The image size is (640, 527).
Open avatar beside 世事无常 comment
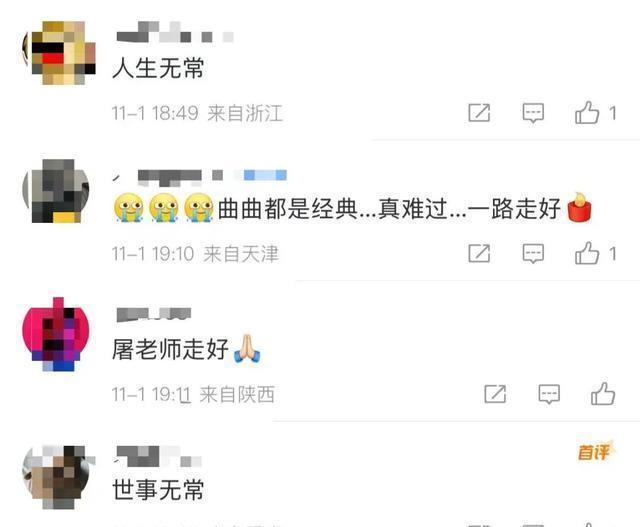tap(57, 477)
